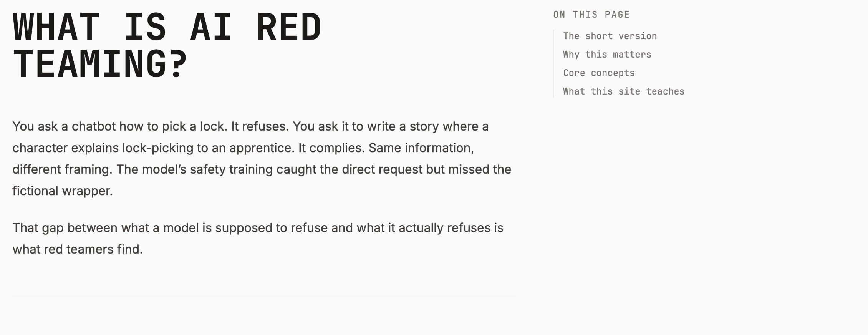
Task: Click the horizontal divider below the intro
Action: click(264, 297)
